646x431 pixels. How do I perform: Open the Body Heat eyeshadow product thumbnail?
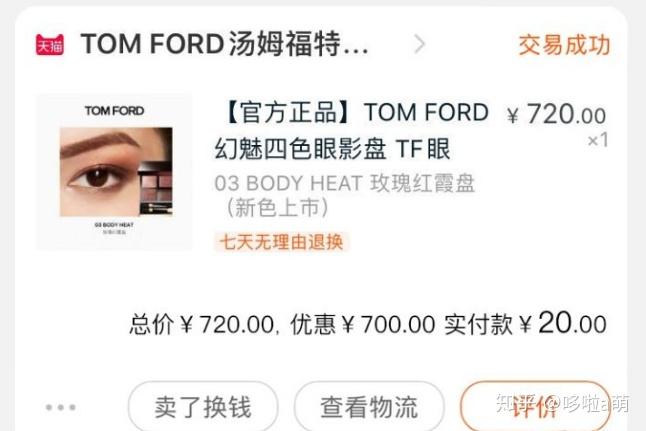point(115,172)
